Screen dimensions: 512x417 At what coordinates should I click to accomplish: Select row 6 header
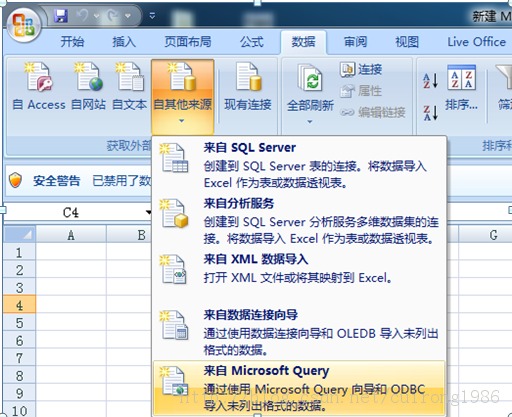click(20, 341)
